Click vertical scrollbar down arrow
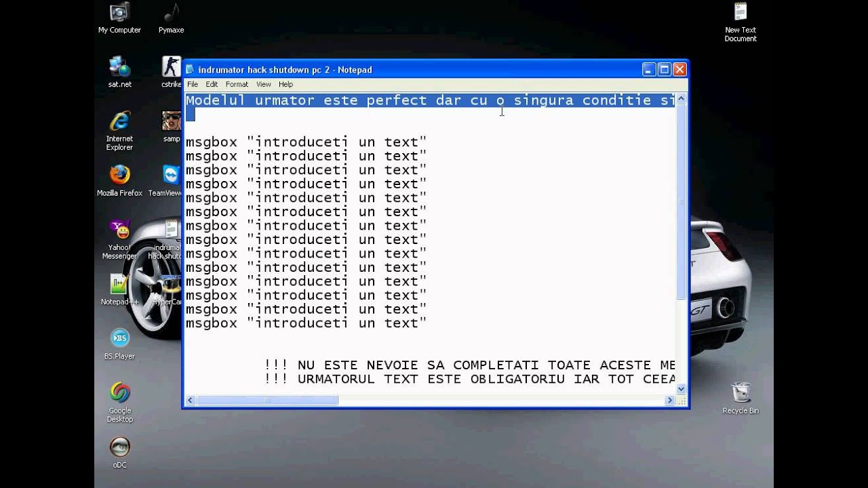Image resolution: width=868 pixels, height=488 pixels. point(681,389)
